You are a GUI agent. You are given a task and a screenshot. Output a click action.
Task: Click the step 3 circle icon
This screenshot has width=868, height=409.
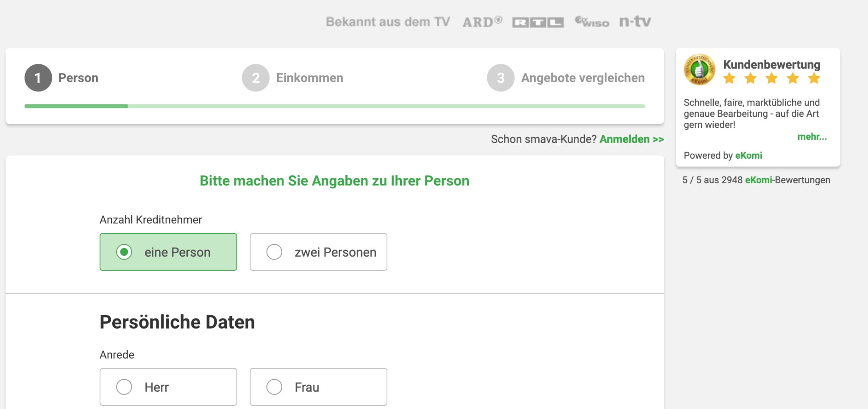[x=501, y=78]
